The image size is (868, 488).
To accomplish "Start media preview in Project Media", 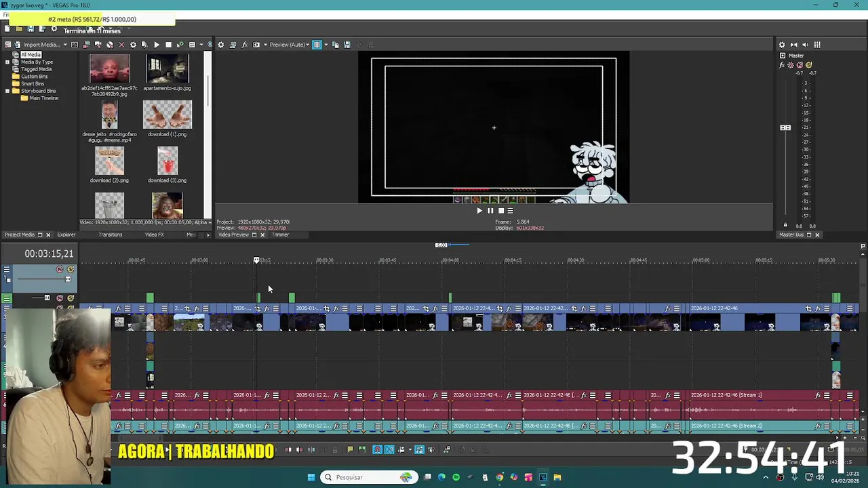I will click(x=157, y=45).
